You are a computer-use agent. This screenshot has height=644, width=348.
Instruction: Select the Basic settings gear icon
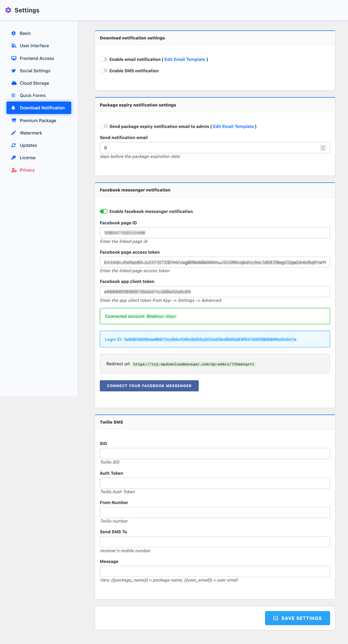click(x=14, y=33)
